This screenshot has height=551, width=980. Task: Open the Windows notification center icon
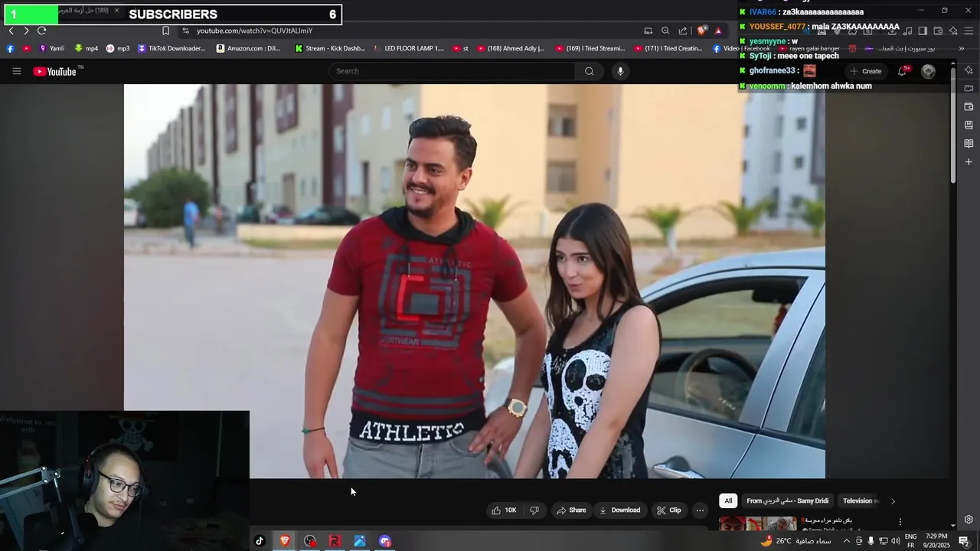(964, 541)
